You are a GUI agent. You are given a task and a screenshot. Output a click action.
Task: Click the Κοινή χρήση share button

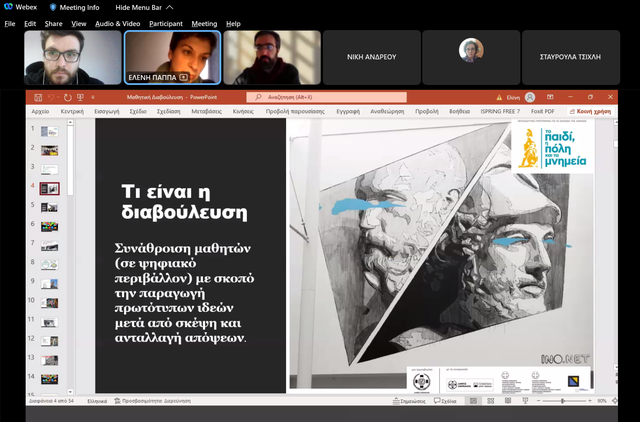tap(590, 111)
